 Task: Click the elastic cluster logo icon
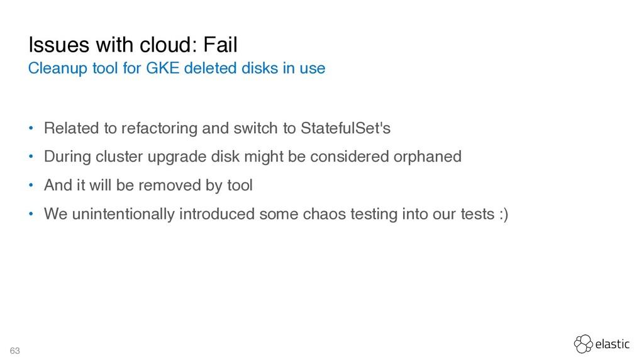pos(583,344)
